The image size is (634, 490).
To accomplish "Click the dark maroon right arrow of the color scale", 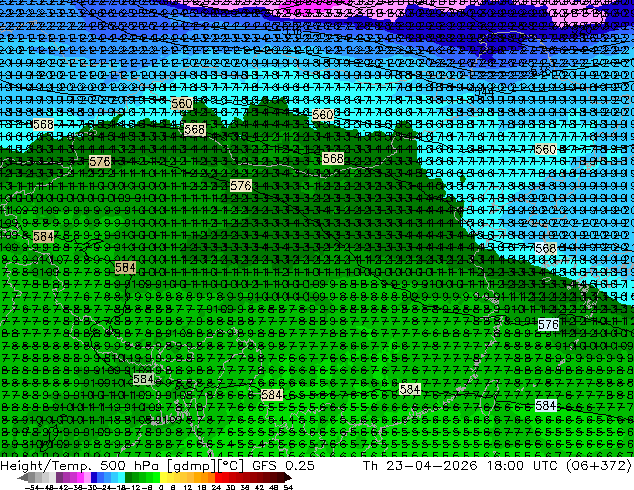I will tap(287, 477).
